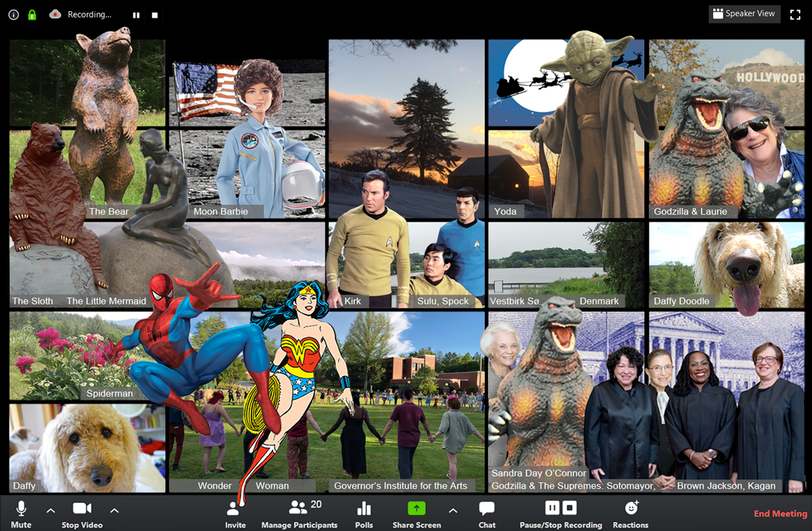Open the Manage Participants panel
Viewport: 812px width, 531px height.
pos(299,509)
